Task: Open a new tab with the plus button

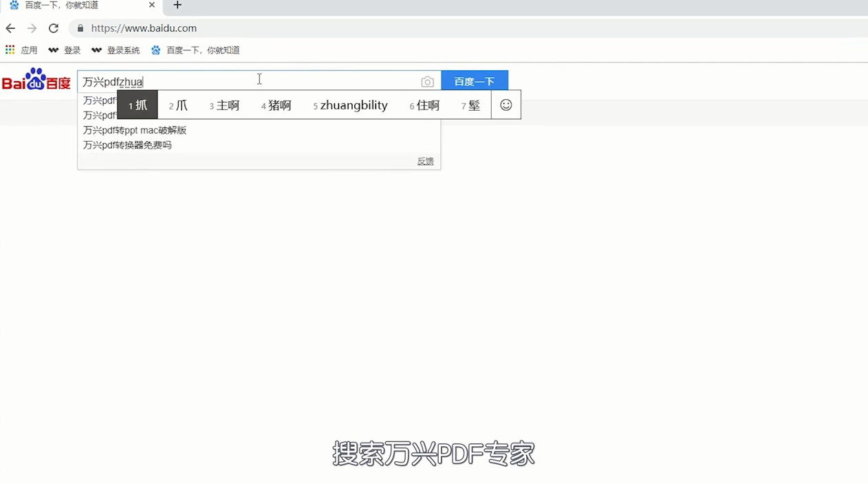Action: coord(177,6)
